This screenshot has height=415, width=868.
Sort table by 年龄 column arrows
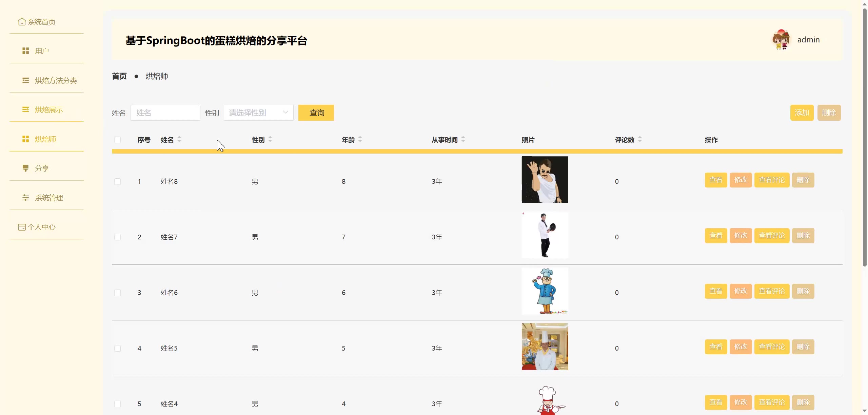[360, 139]
